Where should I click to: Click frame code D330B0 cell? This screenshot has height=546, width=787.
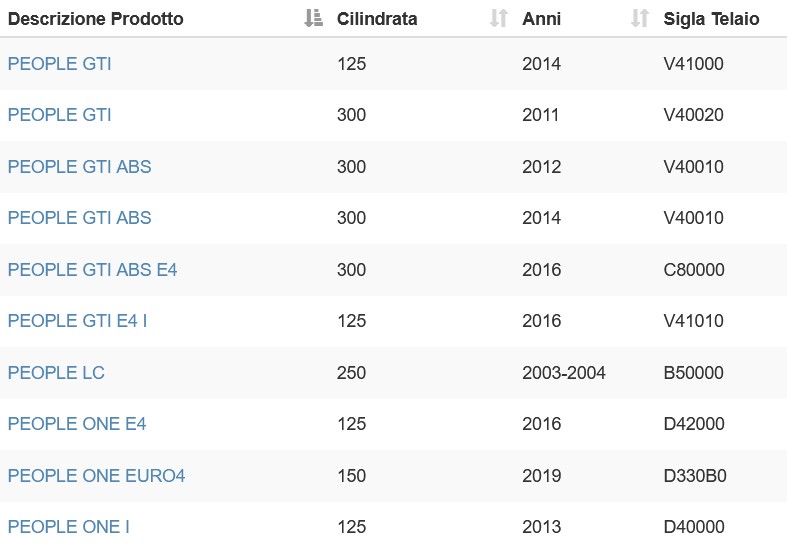[x=695, y=476]
